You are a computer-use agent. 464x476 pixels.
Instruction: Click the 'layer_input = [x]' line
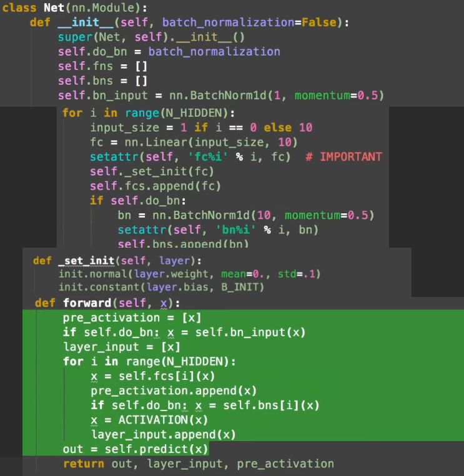coord(122,347)
